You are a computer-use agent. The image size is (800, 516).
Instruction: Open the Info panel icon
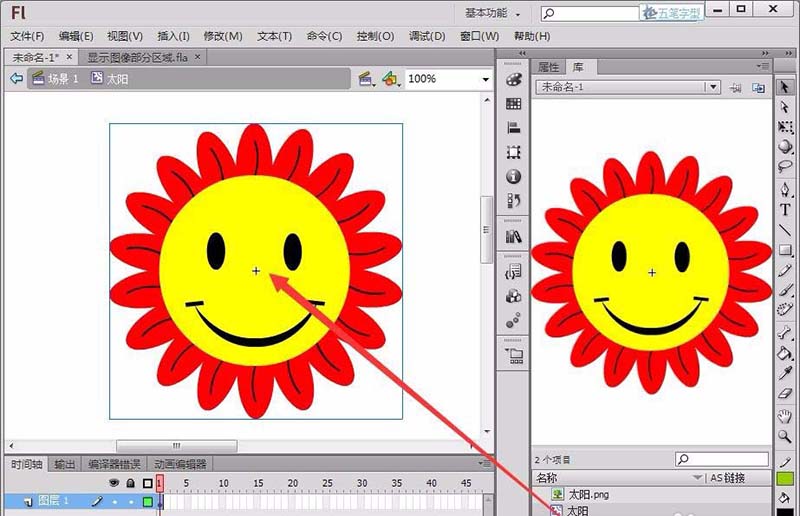click(x=513, y=177)
